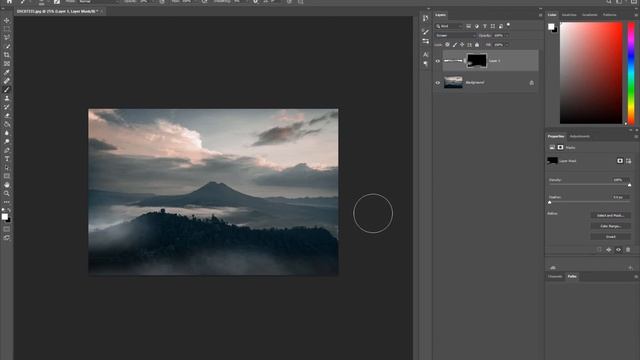This screenshot has width=640, height=360.
Task: Hide the Background layer eye icon
Action: [438, 83]
